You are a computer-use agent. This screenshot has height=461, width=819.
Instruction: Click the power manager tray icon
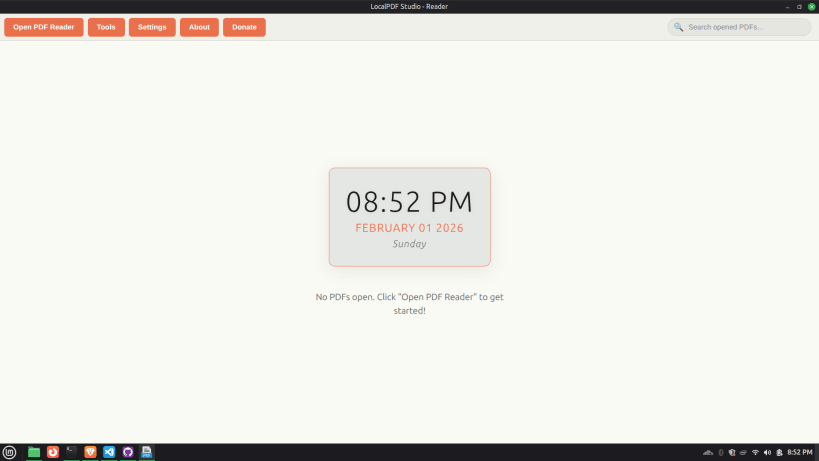tap(779, 453)
